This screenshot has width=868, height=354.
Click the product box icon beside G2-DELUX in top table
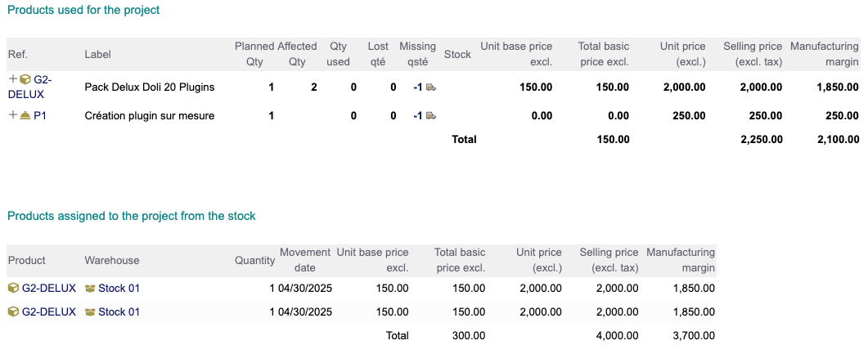[x=25, y=79]
